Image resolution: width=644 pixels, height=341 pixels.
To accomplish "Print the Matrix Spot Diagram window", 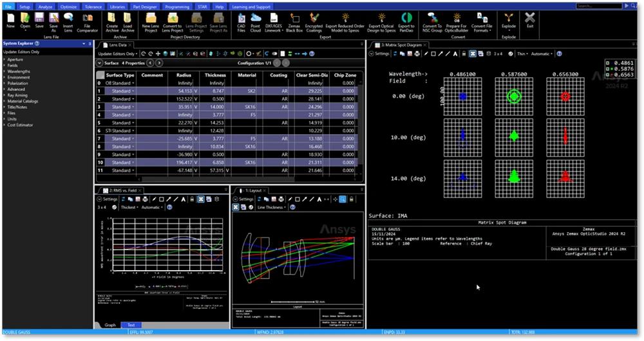I will click(417, 54).
